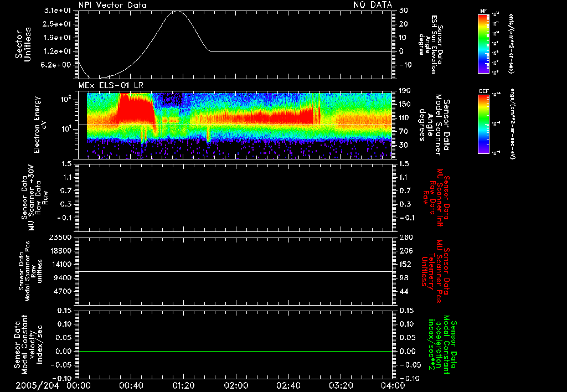
Task: Click the 02:00 time axis label
Action: click(x=236, y=385)
